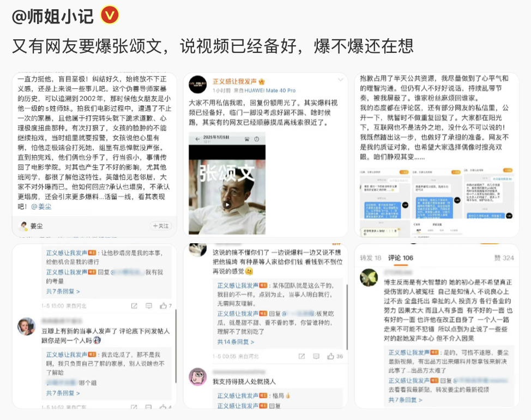This screenshot has width=531, height=420.
Task: Open the 张颂文 video thumbnail
Action: (x=227, y=183)
